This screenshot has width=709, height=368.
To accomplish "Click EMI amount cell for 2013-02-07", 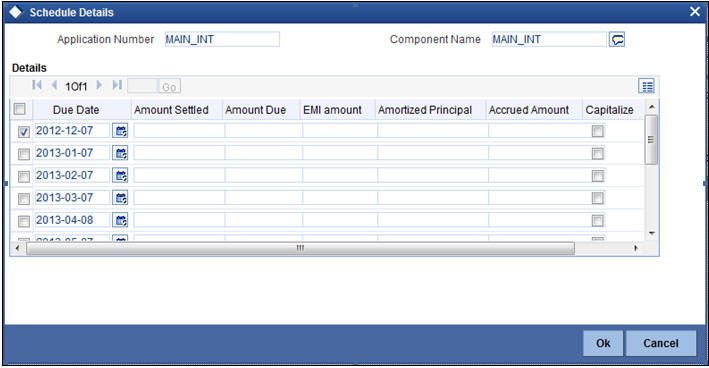I will (x=340, y=175).
